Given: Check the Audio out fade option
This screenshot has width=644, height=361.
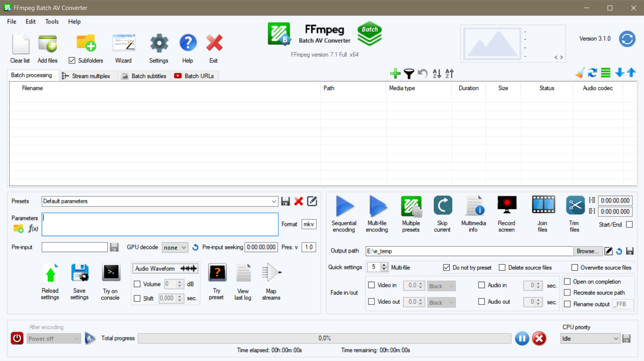Looking at the screenshot, I should 481,301.
